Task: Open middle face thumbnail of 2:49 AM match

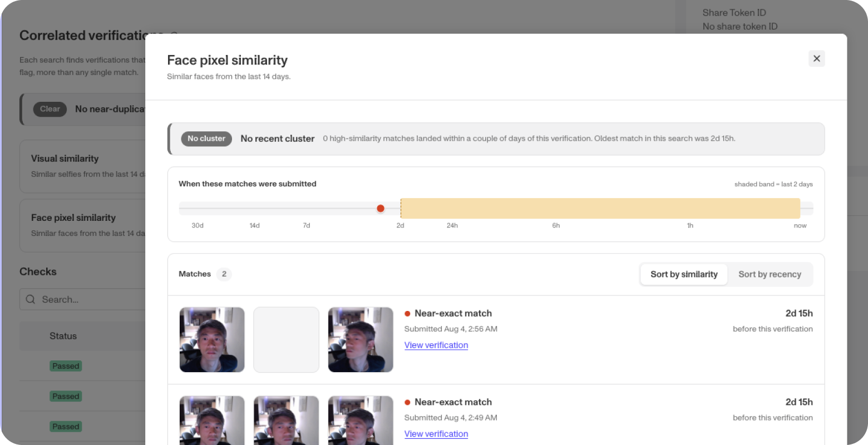Action: 286,420
